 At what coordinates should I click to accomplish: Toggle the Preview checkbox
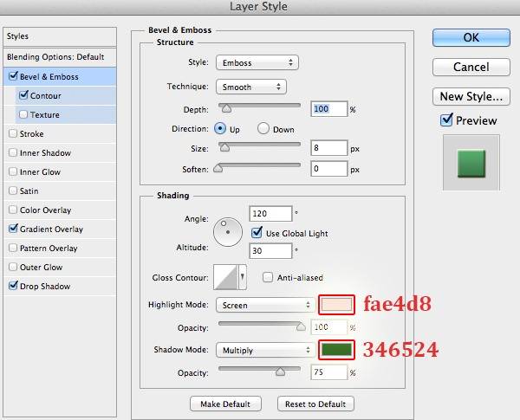pyautogui.click(x=446, y=120)
